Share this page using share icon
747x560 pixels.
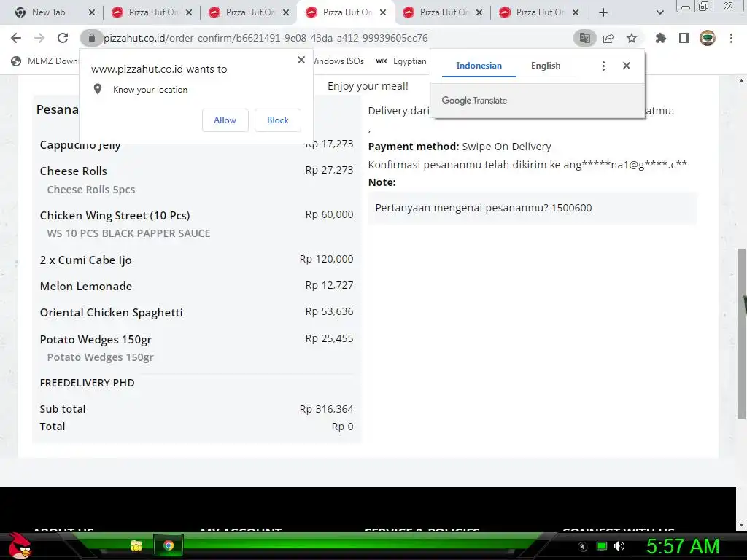(608, 38)
